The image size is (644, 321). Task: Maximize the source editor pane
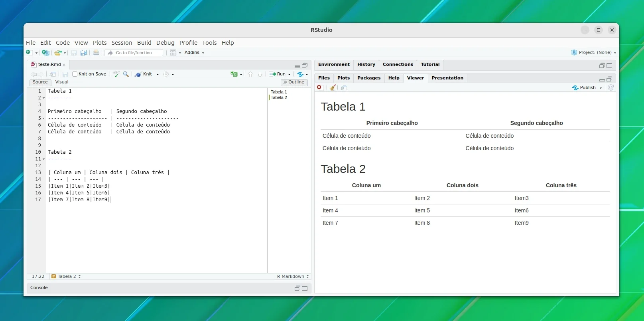[x=305, y=65]
